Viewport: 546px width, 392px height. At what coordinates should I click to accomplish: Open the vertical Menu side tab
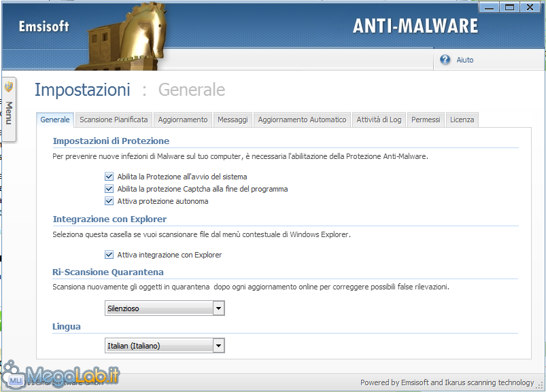[8, 109]
